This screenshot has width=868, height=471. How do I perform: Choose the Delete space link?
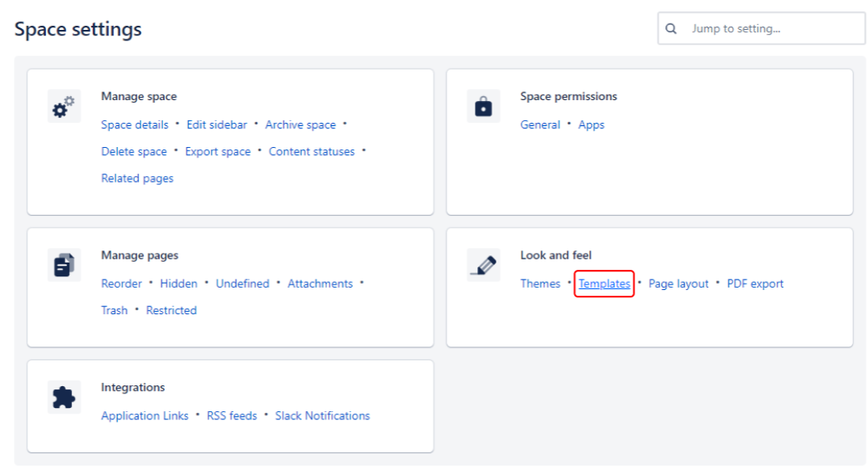[134, 152]
